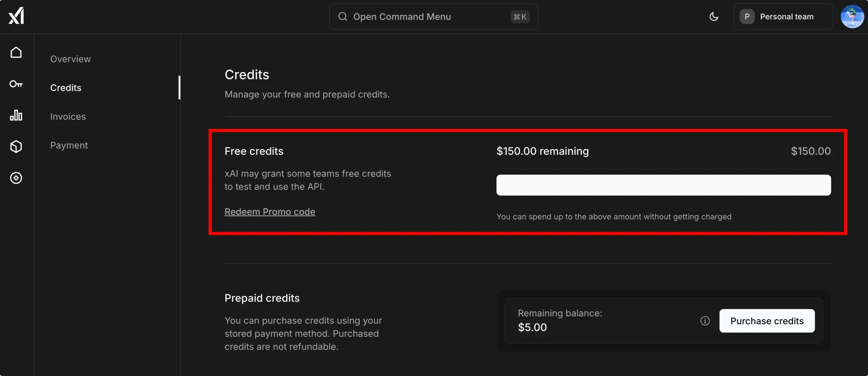
Task: Open the user avatar profile menu
Action: click(852, 17)
